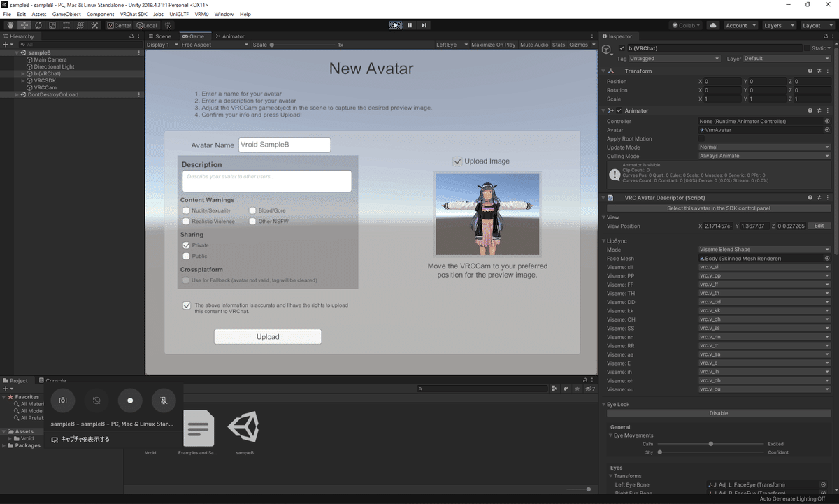The width and height of the screenshot is (839, 504).
Task: Switch to Scene tab
Action: [x=160, y=36]
